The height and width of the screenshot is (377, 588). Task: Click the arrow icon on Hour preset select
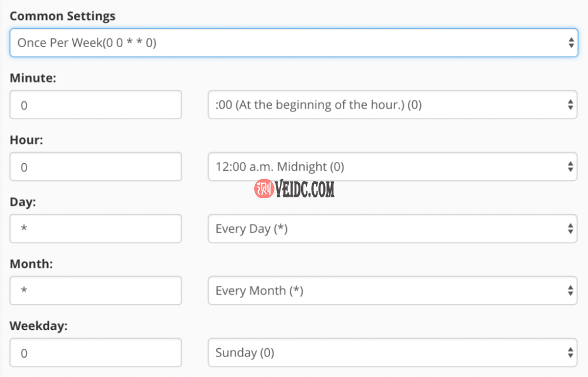point(570,167)
